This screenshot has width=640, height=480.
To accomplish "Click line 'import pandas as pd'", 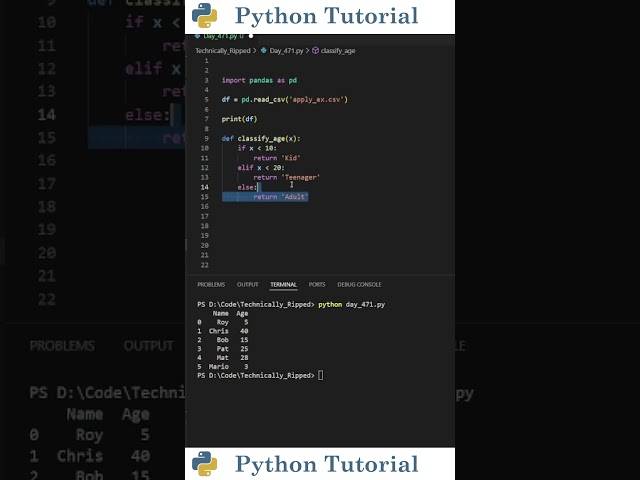I will pos(259,80).
